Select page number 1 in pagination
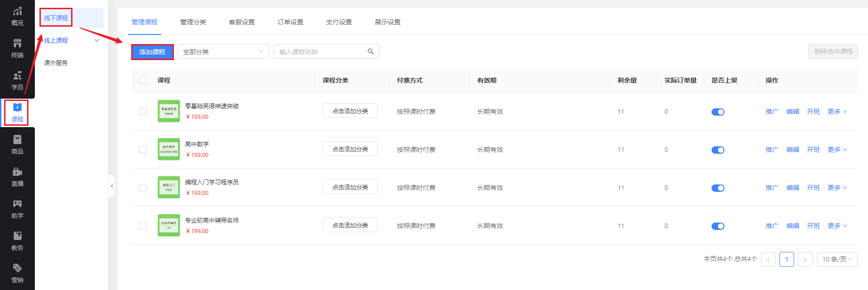Image resolution: width=868 pixels, height=290 pixels. pos(787,259)
